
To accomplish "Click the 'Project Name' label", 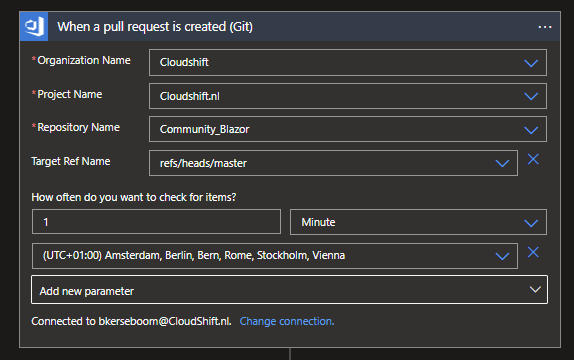I will [x=70, y=94].
